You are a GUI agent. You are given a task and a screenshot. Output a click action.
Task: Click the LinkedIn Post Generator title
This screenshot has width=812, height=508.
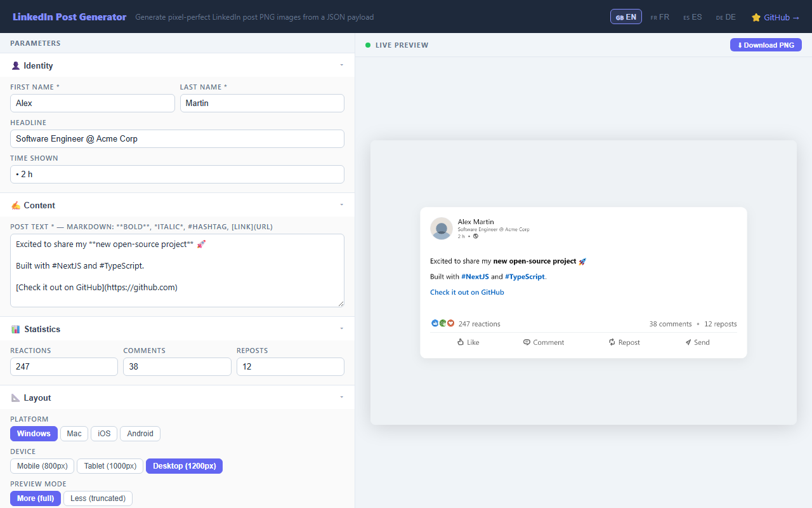point(69,17)
